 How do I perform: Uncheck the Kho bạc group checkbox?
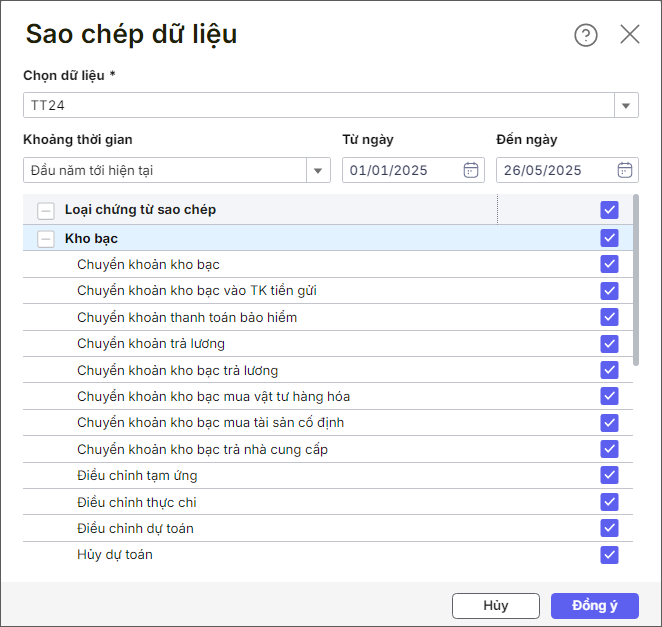pyautogui.click(x=610, y=238)
